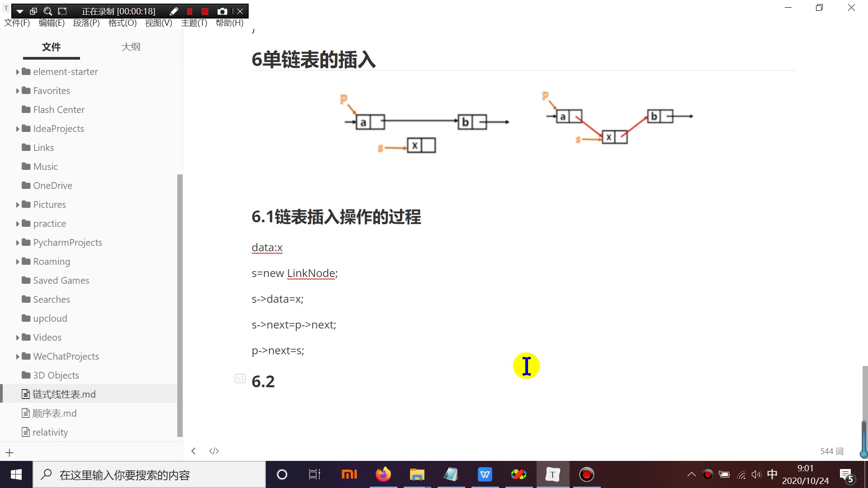Viewport: 868px width, 488px height.
Task: Click the collapse sidebar arrow left
Action: point(194,451)
